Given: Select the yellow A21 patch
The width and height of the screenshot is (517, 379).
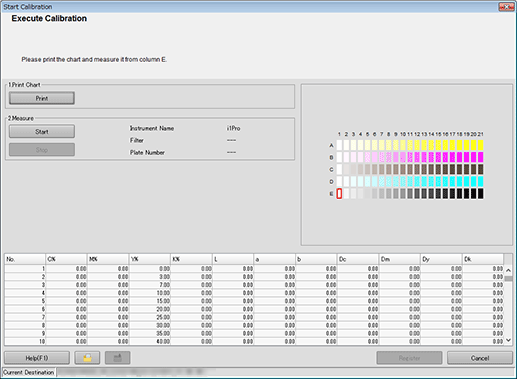Looking at the screenshot, I should tap(480, 145).
